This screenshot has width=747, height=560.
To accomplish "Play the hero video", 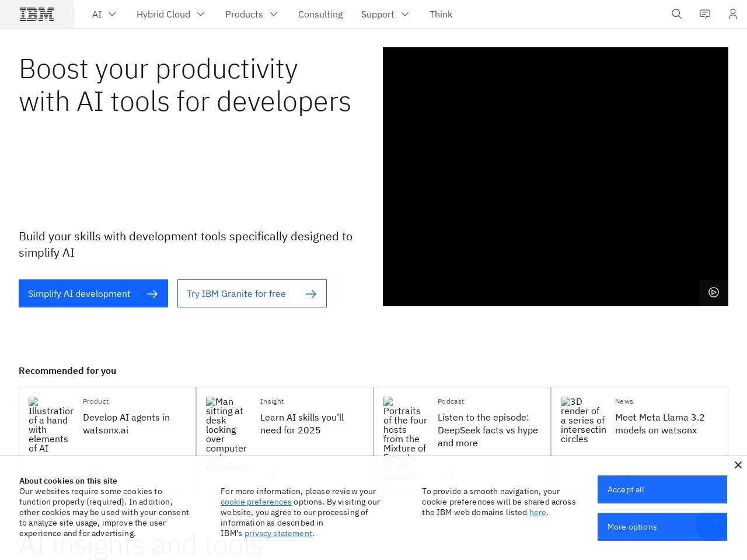I will click(x=714, y=292).
